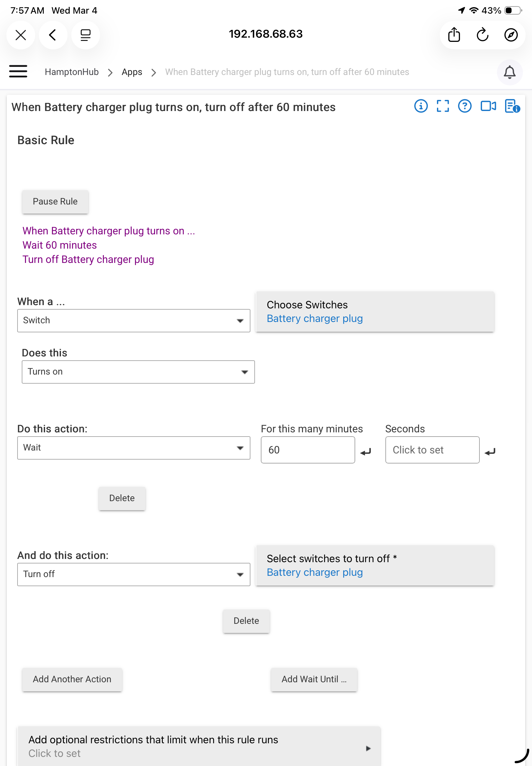
Task: Click the Seconds input field
Action: (432, 450)
